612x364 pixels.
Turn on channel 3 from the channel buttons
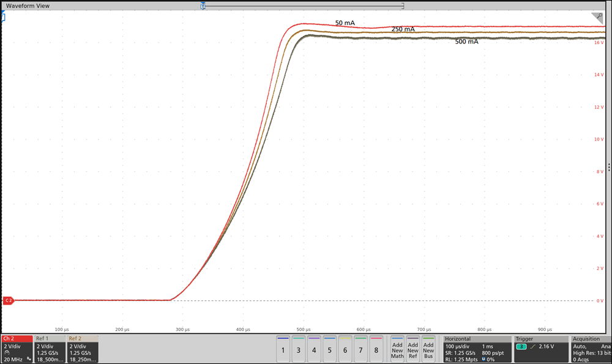pos(297,349)
